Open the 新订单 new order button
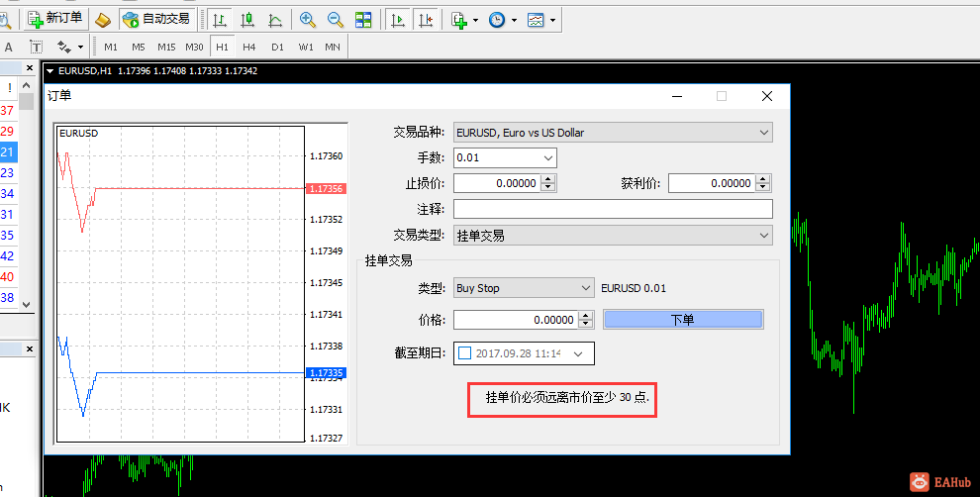Image resolution: width=980 pixels, height=497 pixels. pos(55,19)
